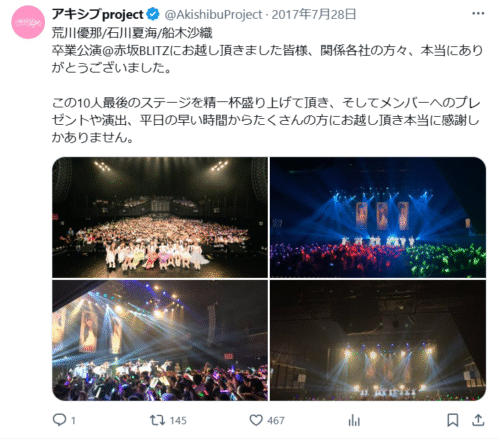Click the 467 like count
500x439 pixels.
(x=276, y=420)
